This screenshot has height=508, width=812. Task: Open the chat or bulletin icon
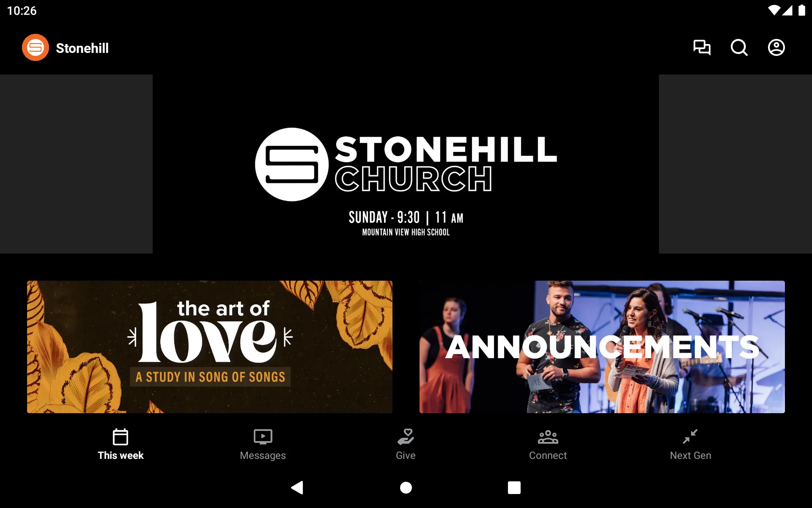(702, 47)
